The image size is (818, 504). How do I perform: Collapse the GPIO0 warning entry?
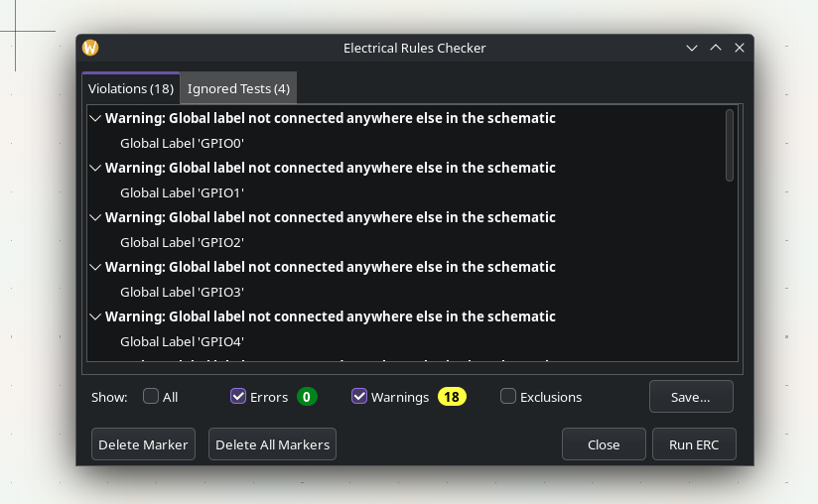coord(95,118)
